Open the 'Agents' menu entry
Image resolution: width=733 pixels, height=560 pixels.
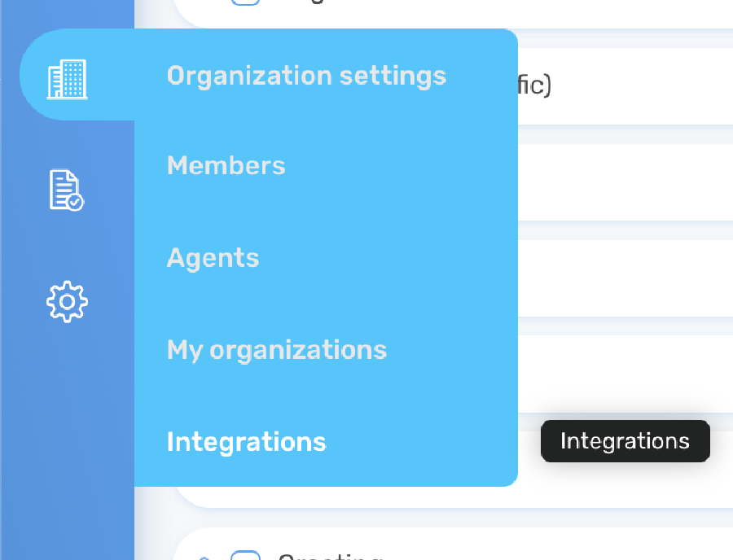coord(213,257)
